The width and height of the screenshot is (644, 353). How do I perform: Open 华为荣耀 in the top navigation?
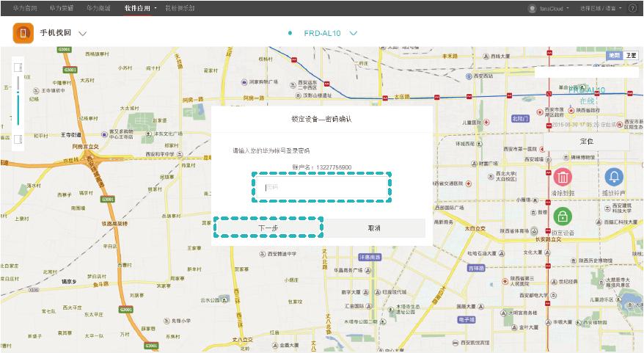tap(62, 8)
